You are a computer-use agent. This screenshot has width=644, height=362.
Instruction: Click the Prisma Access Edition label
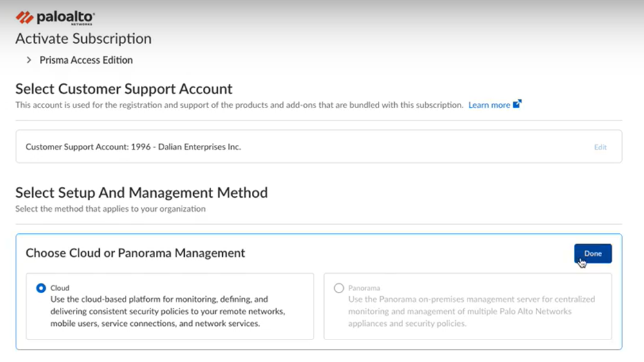coord(86,60)
